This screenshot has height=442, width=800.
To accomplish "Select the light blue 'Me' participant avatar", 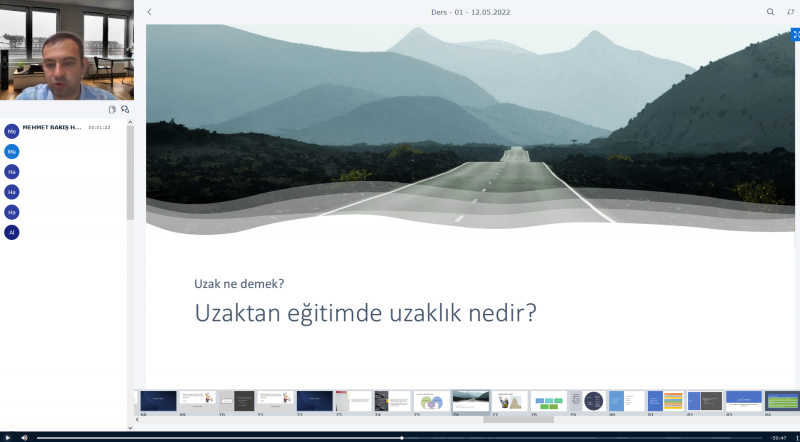I will click(x=12, y=151).
